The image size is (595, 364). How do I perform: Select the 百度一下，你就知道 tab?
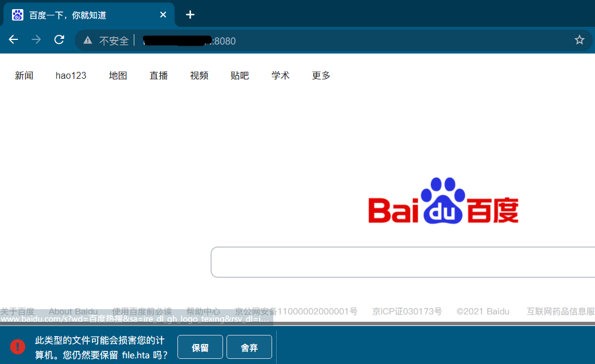tap(89, 15)
